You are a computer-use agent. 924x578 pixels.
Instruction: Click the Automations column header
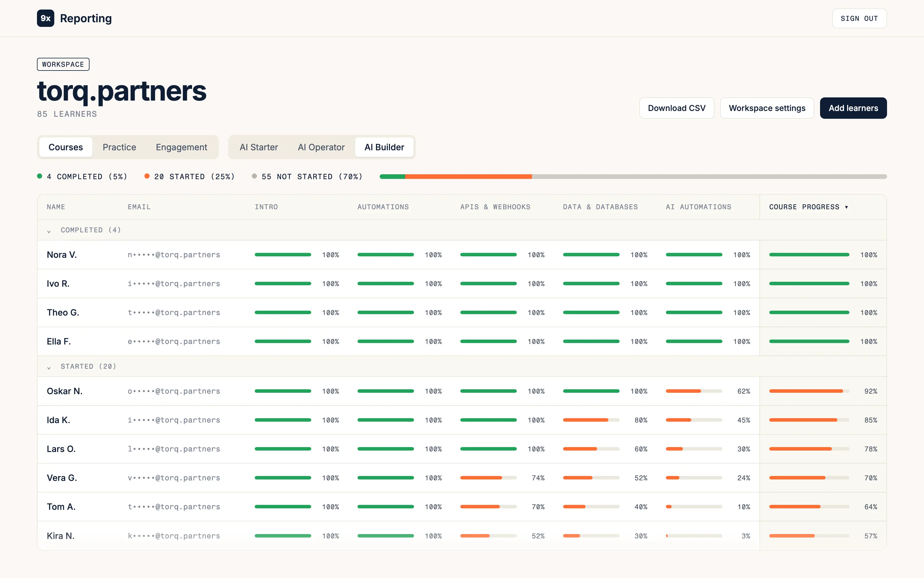(x=383, y=207)
